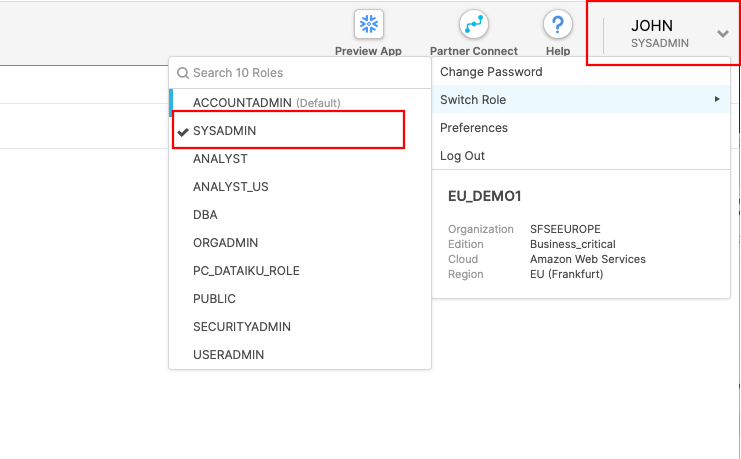Open the Preview App snowflake icon
The width and height of the screenshot is (741, 459).
click(x=370, y=25)
